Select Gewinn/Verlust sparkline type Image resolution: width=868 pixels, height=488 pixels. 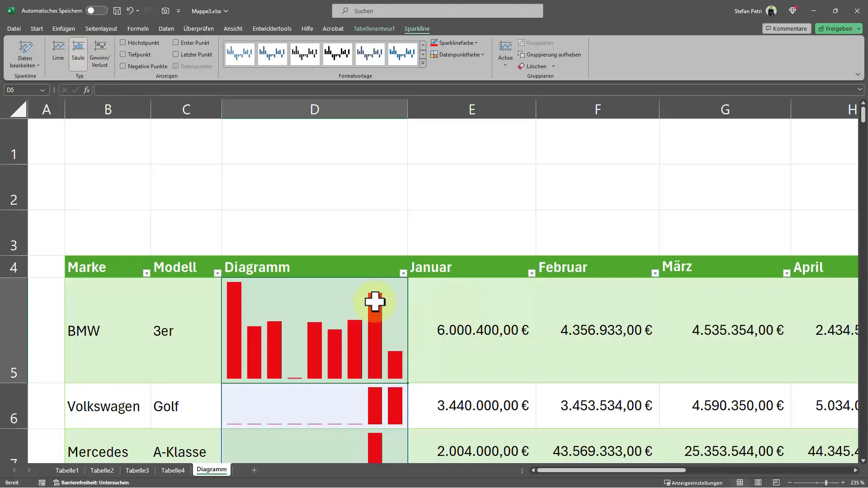pyautogui.click(x=99, y=54)
